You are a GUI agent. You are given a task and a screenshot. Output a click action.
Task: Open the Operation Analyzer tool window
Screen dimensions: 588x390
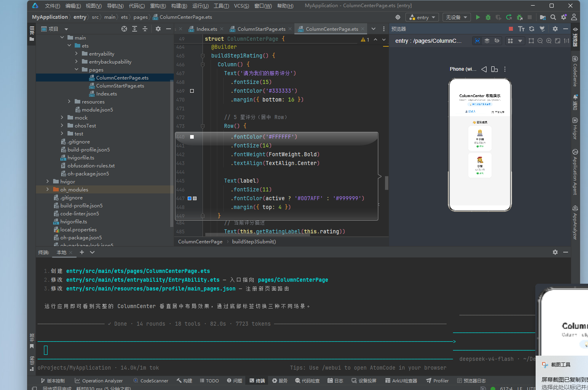pos(99,381)
